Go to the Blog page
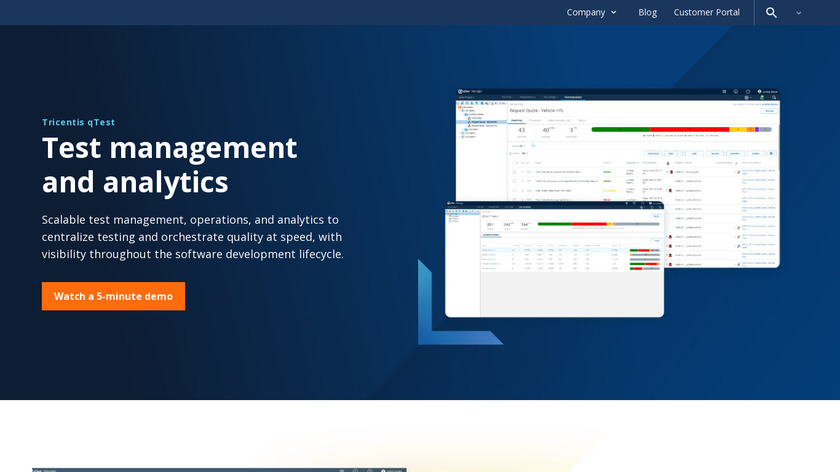This screenshot has height=472, width=840. tap(647, 12)
